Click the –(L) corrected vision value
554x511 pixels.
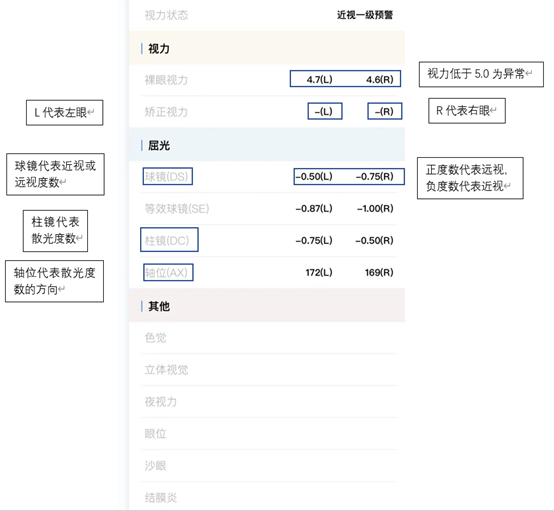[325, 111]
